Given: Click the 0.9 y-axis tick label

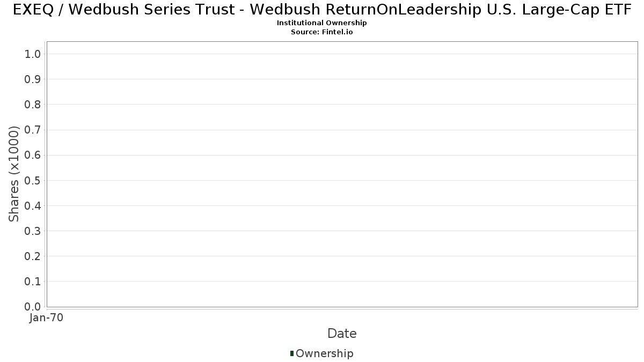Looking at the screenshot, I should [33, 79].
